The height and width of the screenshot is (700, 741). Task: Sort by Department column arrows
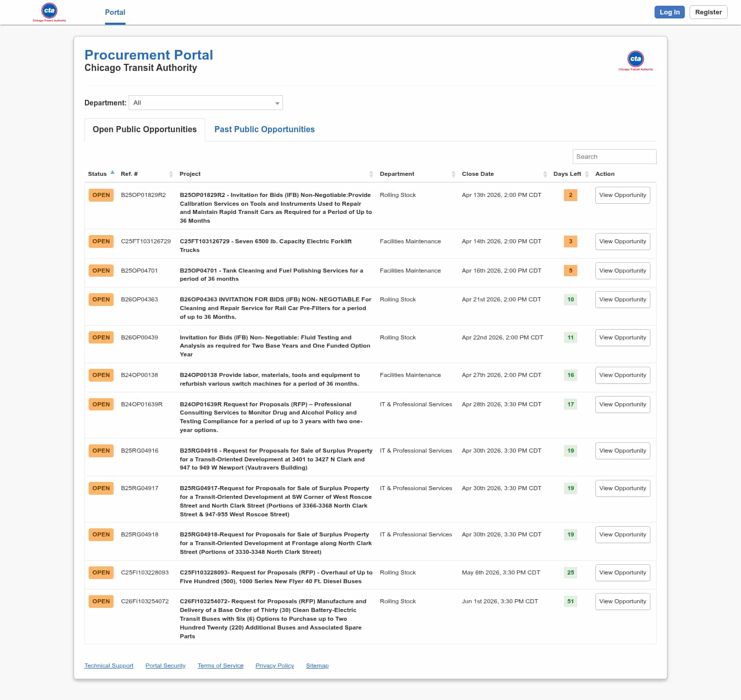click(x=453, y=174)
